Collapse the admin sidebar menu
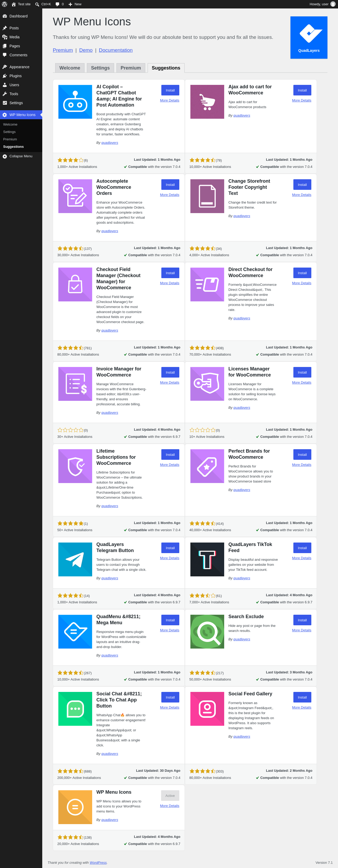 (x=21, y=156)
